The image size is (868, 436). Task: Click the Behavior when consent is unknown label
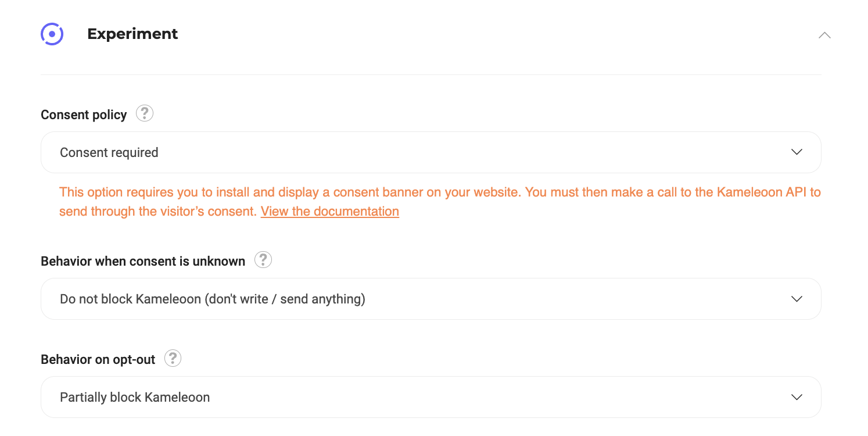(143, 262)
